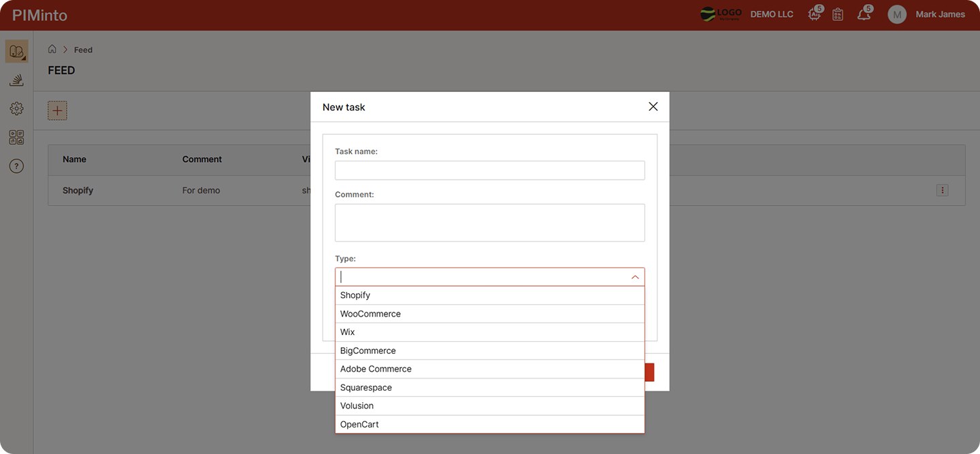
Task: Select Volusion from Type list
Action: [x=489, y=406]
